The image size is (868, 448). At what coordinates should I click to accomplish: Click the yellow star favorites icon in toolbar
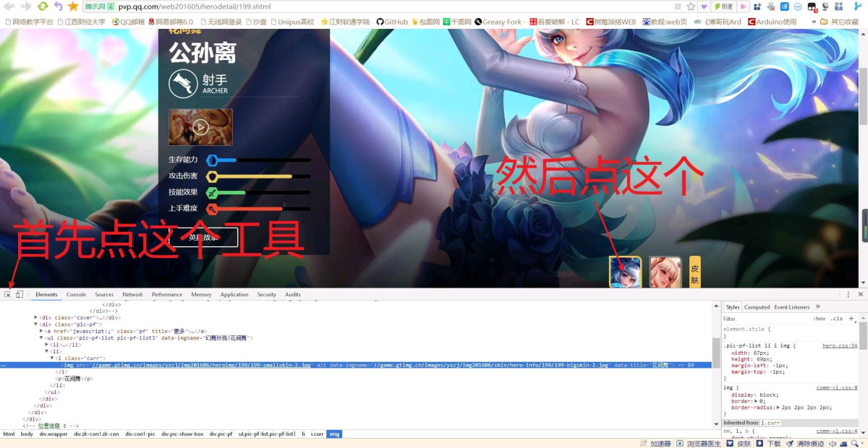click(x=73, y=6)
